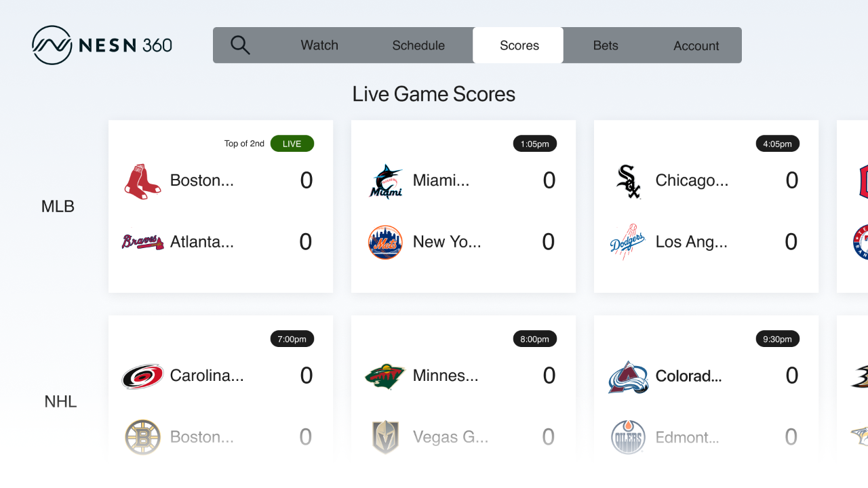868x488 pixels.
Task: Click the Boston Bruins logo
Action: pos(142,437)
